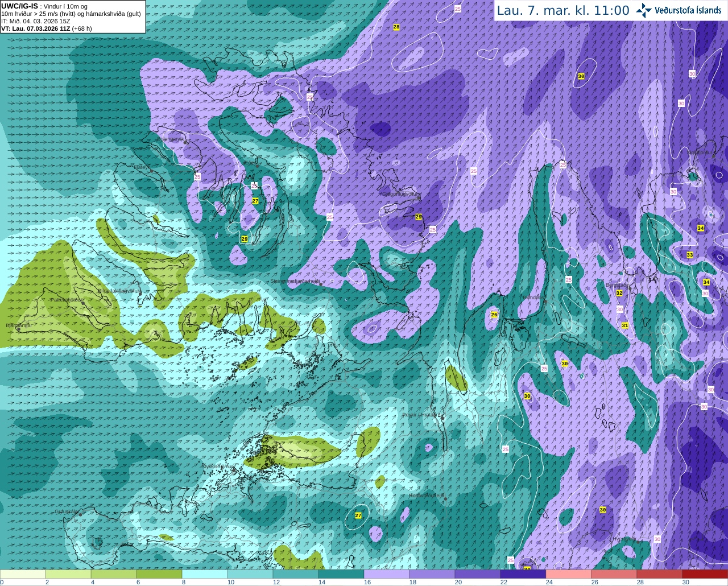The width and height of the screenshot is (728, 586).
Task: Click the legend scale tick label '16'
Action: 367,582
